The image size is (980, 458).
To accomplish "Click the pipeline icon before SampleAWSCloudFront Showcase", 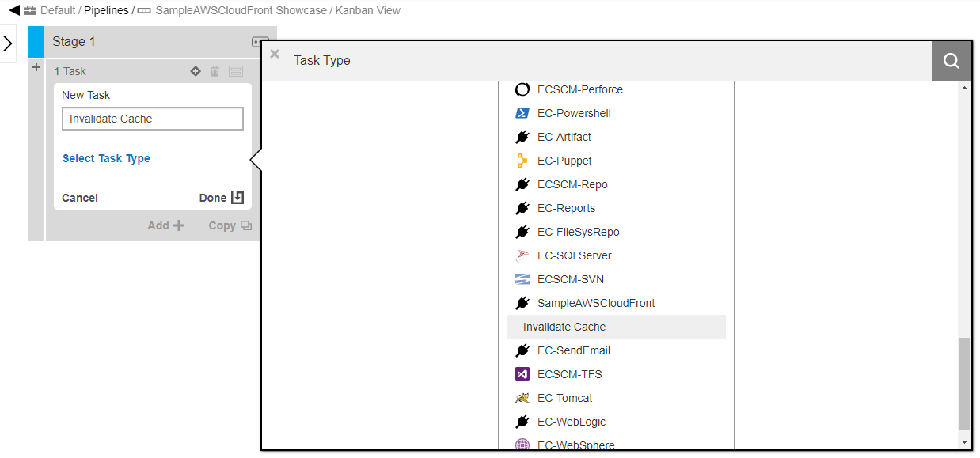I will [144, 11].
